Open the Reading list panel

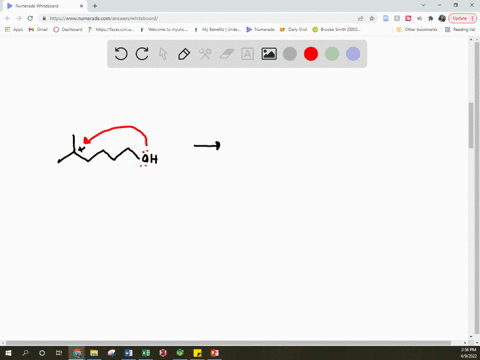pos(460,29)
